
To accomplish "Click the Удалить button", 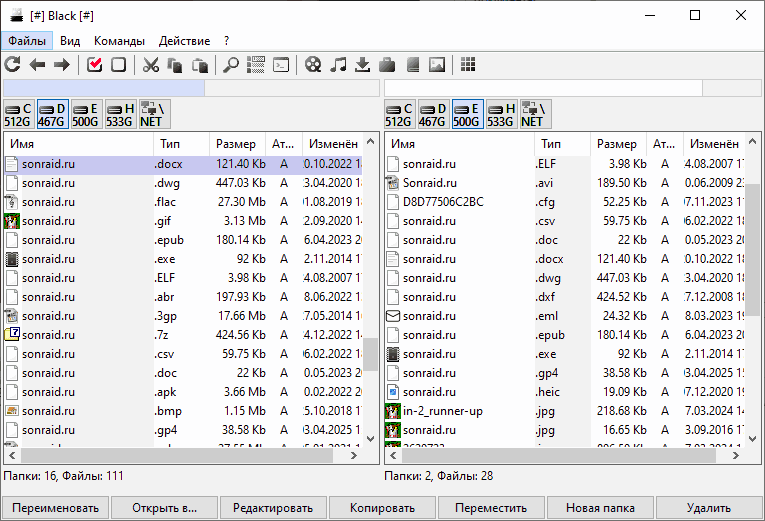I will point(709,508).
